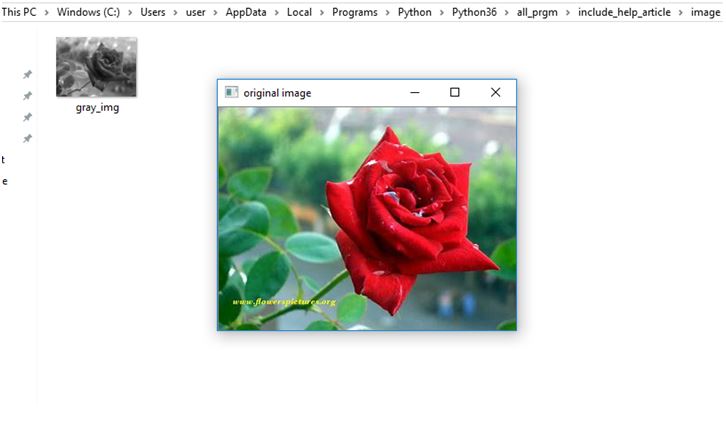
Task: Click the first pin icon in sidebar
Action: pyautogui.click(x=27, y=74)
